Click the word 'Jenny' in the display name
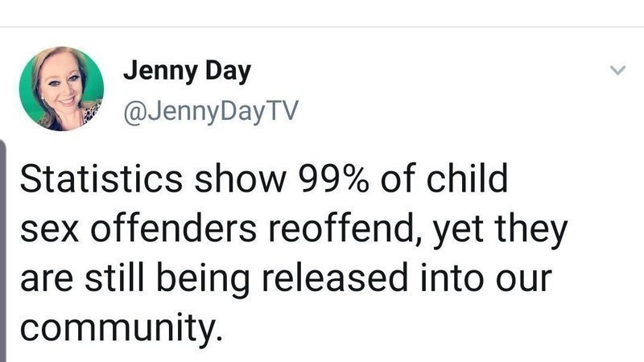This screenshot has width=644, height=362. 160,72
